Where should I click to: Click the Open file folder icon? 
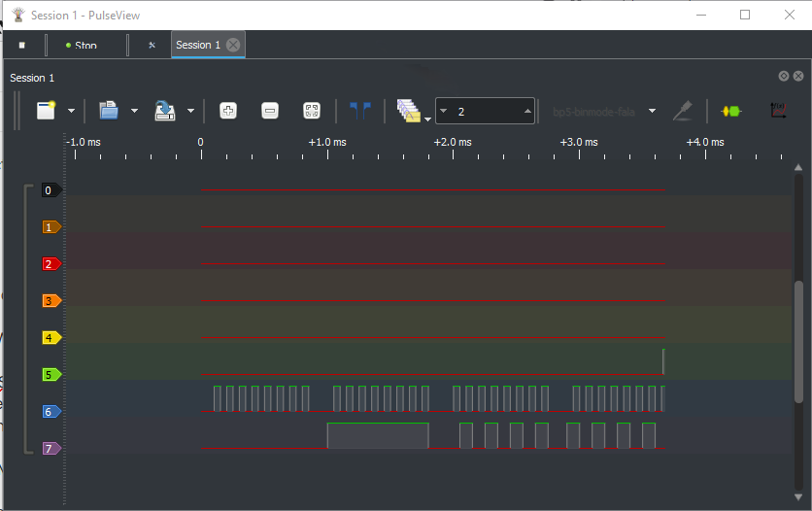pyautogui.click(x=109, y=111)
